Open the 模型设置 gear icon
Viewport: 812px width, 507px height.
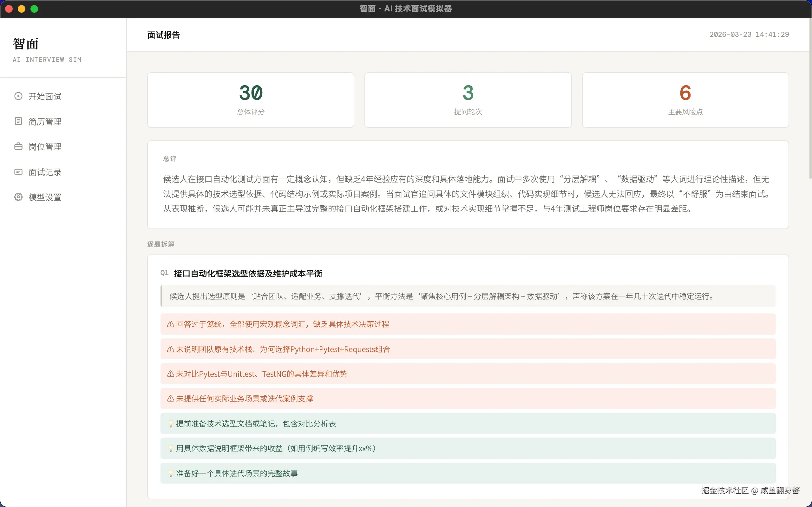[18, 197]
